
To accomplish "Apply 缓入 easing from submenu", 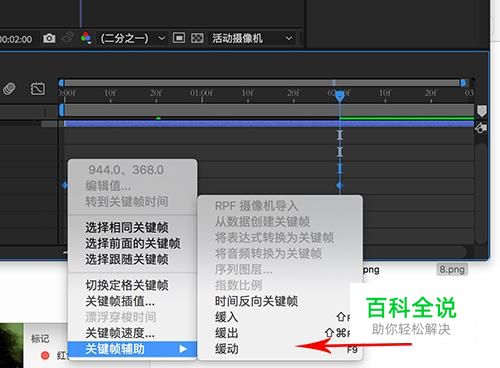I will (226, 317).
